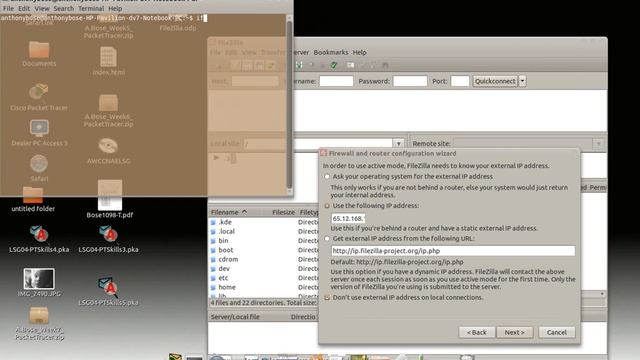Click the Next button in wizard
The height and width of the screenshot is (360, 640).
coord(515,332)
